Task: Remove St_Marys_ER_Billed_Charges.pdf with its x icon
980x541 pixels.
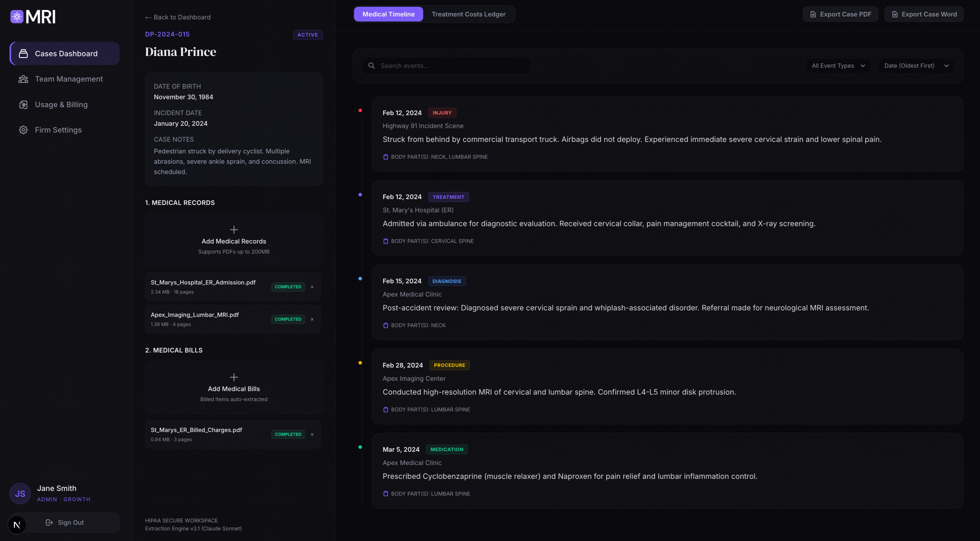Action: pos(312,434)
